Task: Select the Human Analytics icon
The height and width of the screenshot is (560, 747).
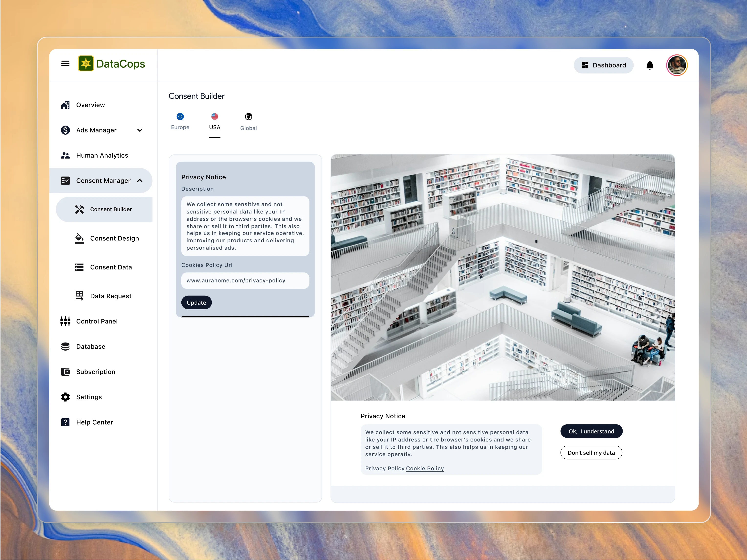Action: 65,155
